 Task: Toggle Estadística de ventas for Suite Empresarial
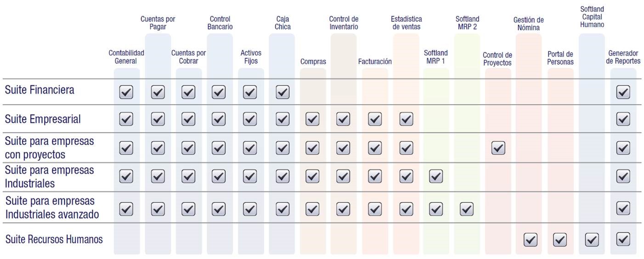[406, 119]
